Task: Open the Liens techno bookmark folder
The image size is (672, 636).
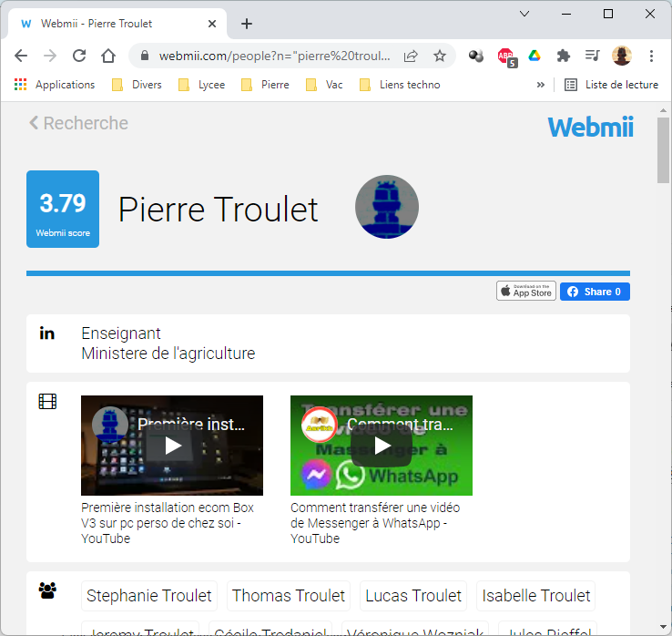Action: (400, 85)
